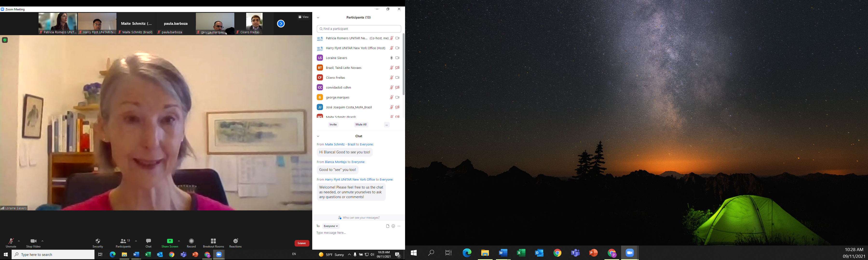Open the Everyone recipient dropdown in chat
The height and width of the screenshot is (260, 868).
pyautogui.click(x=331, y=226)
